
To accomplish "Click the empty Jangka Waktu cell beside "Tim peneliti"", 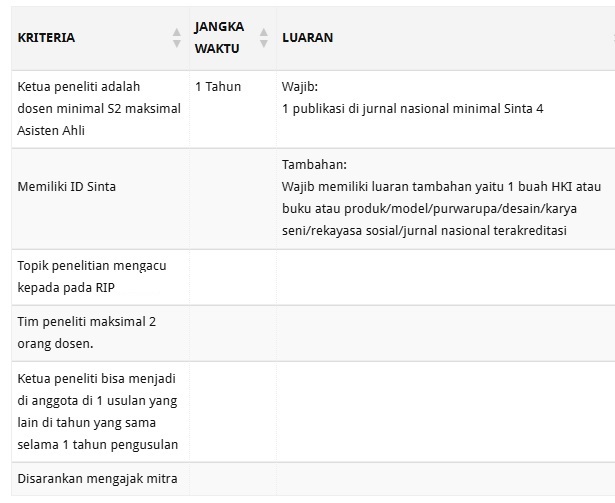I will click(232, 332).
